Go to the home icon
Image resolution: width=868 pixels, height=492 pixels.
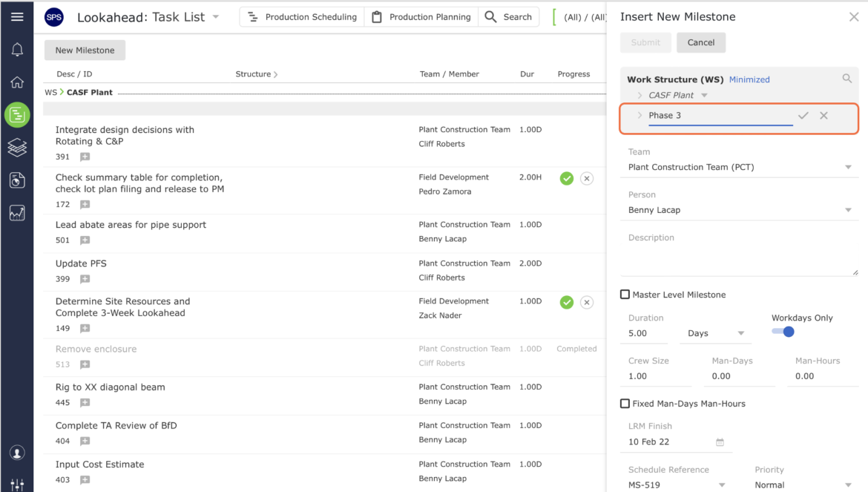17,82
